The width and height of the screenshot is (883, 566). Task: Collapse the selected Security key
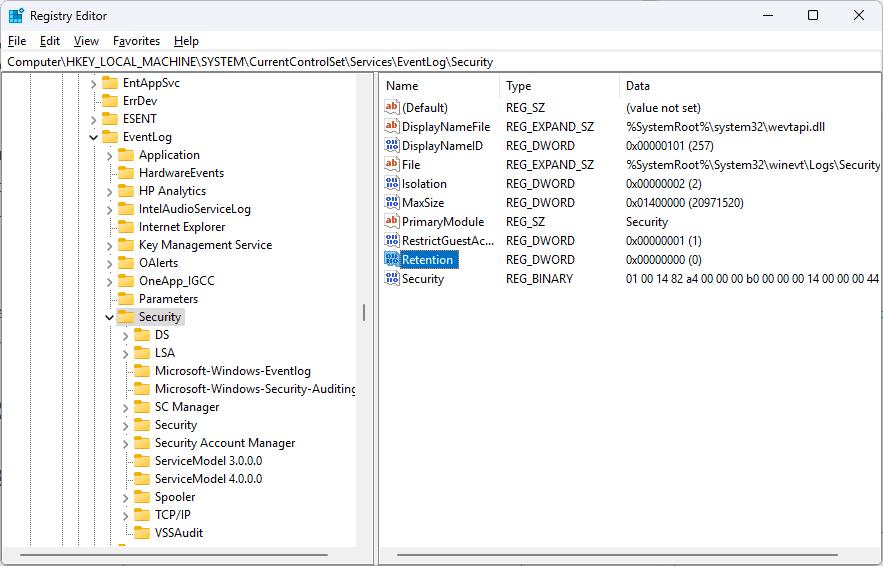pyautogui.click(x=109, y=317)
